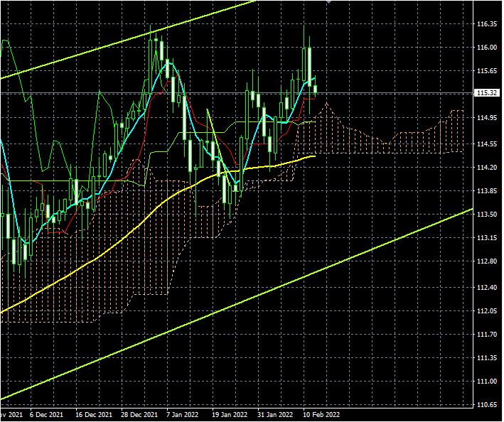Click the 113.50 price axis label

pyautogui.click(x=487, y=215)
